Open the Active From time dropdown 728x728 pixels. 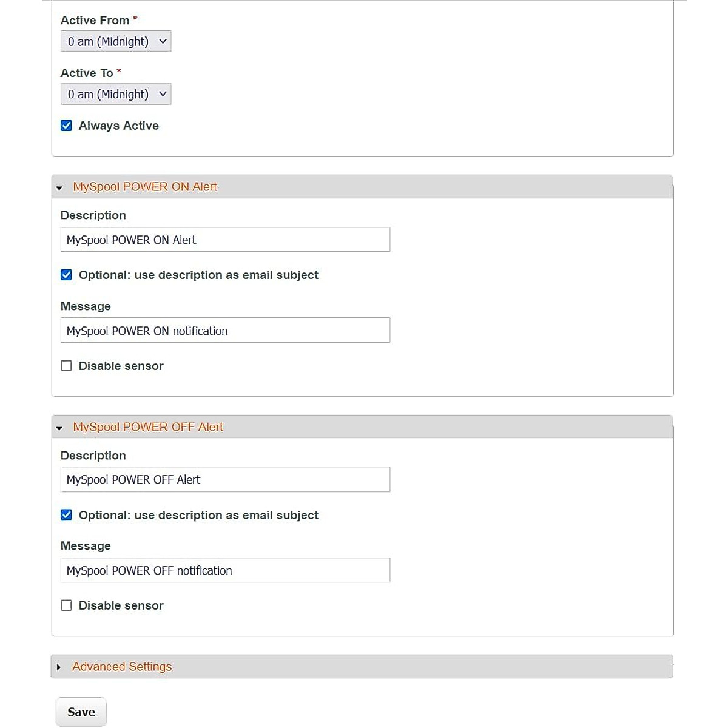click(x=116, y=41)
